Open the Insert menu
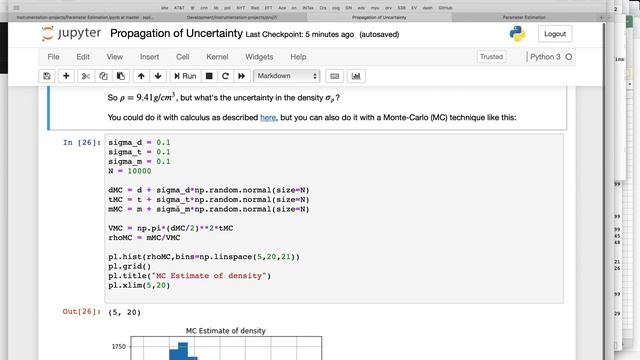This screenshot has width=640, height=360. [149, 57]
